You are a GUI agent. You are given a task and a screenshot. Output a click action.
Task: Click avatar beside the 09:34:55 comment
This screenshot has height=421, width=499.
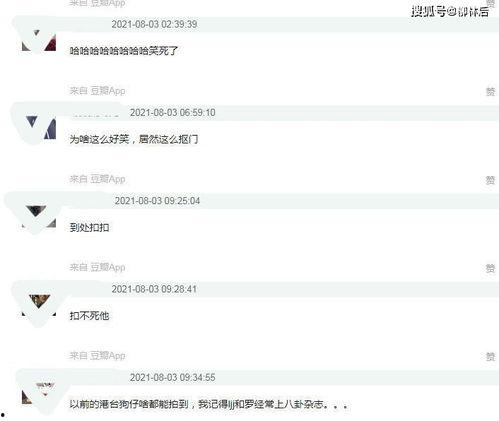(x=39, y=393)
